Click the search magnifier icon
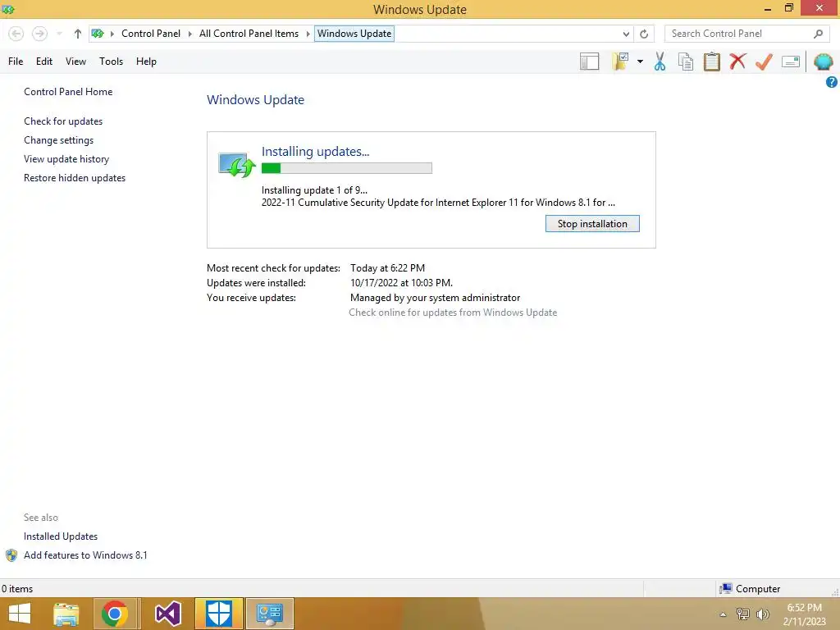This screenshot has width=840, height=630. click(x=818, y=34)
